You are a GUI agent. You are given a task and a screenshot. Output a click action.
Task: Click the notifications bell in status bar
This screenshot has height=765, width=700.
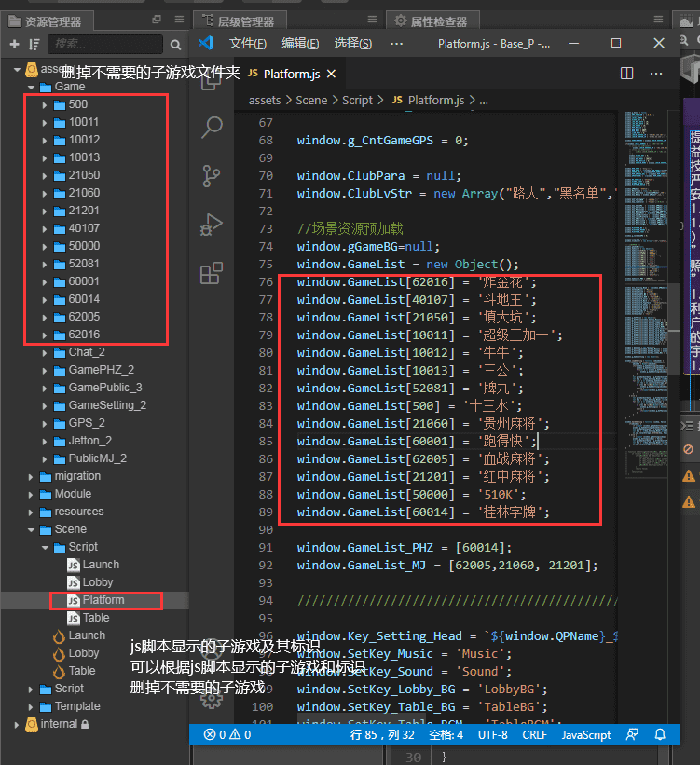[x=659, y=734]
